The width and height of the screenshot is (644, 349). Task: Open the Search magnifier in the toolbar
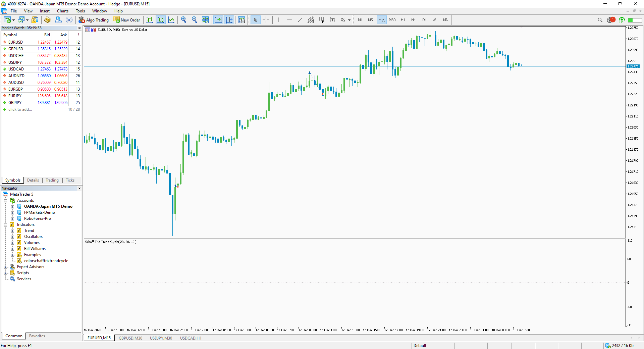click(600, 20)
